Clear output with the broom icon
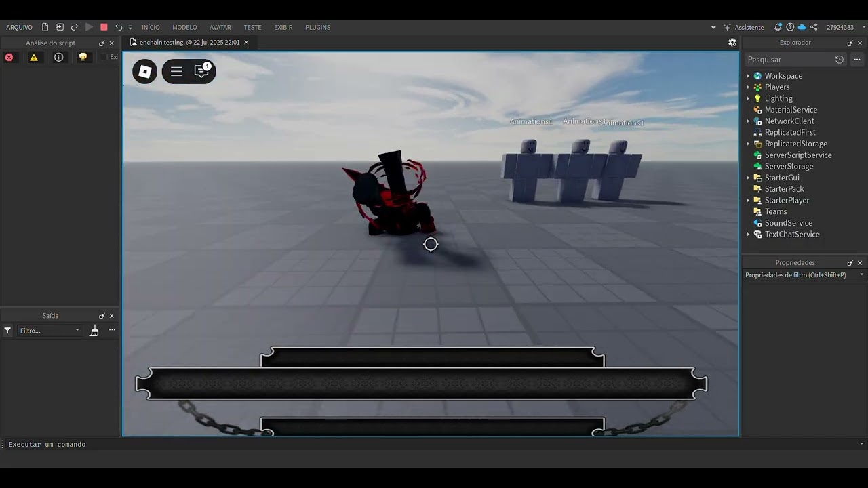This screenshot has width=868, height=488. [x=94, y=331]
